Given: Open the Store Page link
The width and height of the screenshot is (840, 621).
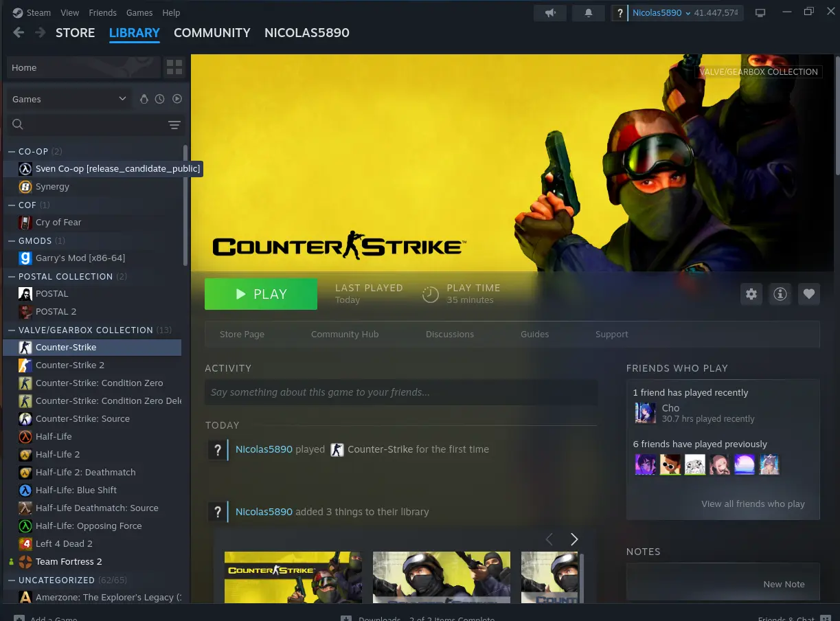Looking at the screenshot, I should 242,334.
